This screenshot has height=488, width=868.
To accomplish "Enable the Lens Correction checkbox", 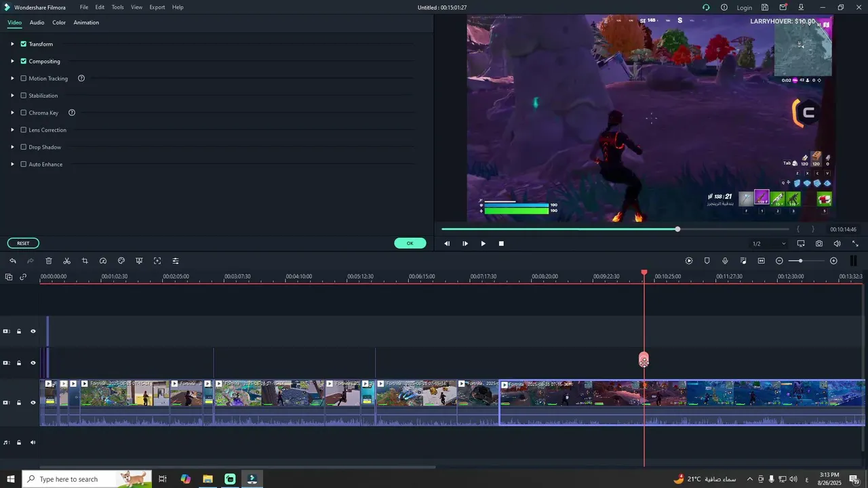I will [24, 130].
